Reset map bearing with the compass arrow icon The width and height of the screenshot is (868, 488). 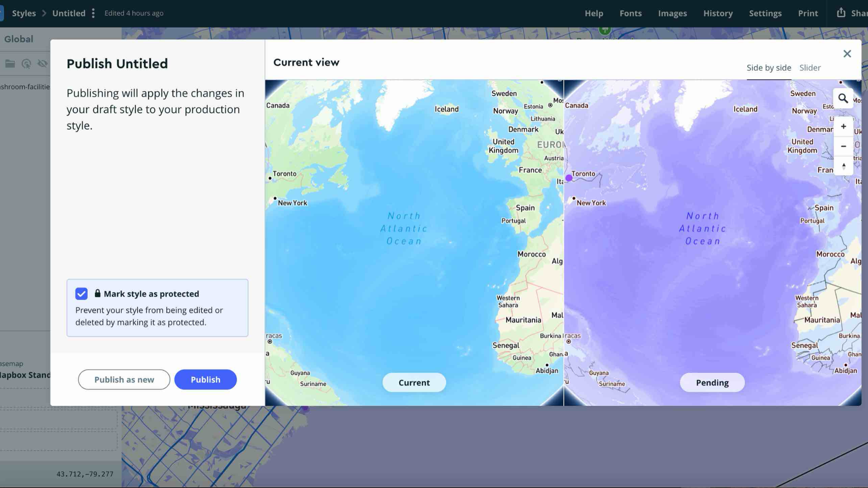pos(844,166)
